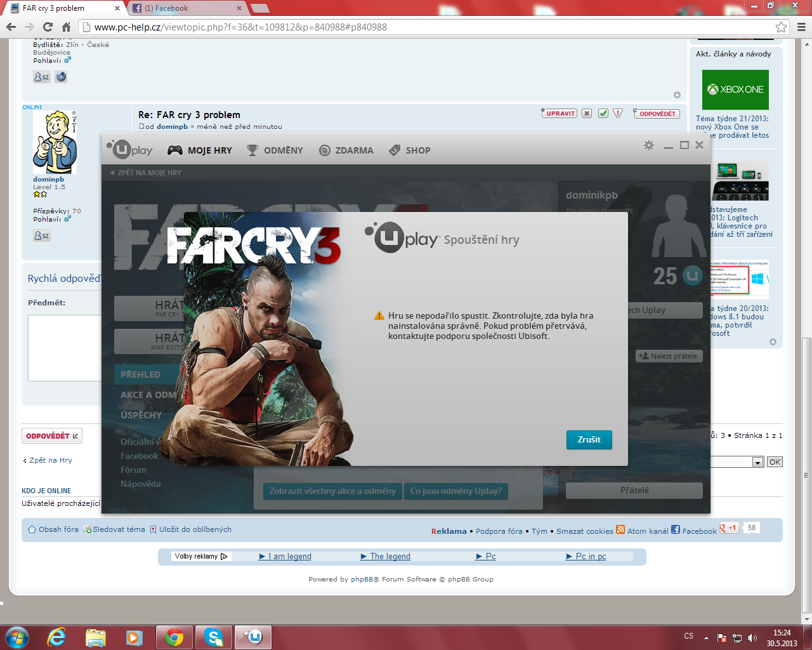Go back via ZPĚT NA MOJE HRY
The width and height of the screenshot is (812, 650).
146,173
